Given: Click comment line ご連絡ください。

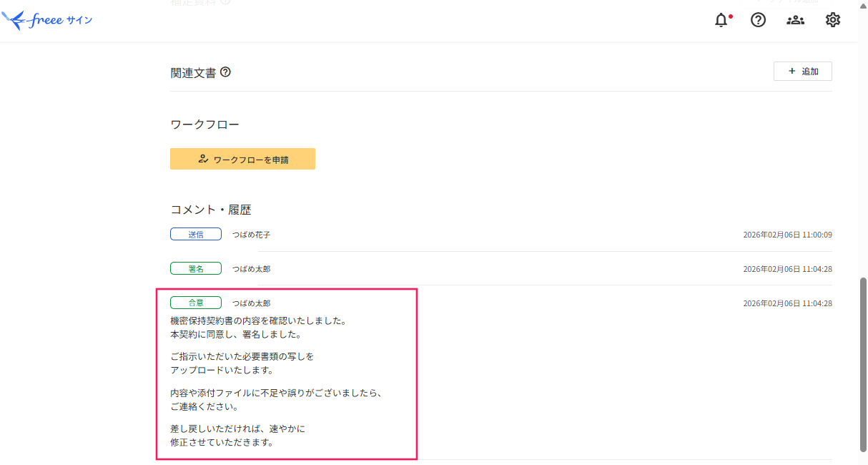Looking at the screenshot, I should point(204,406).
